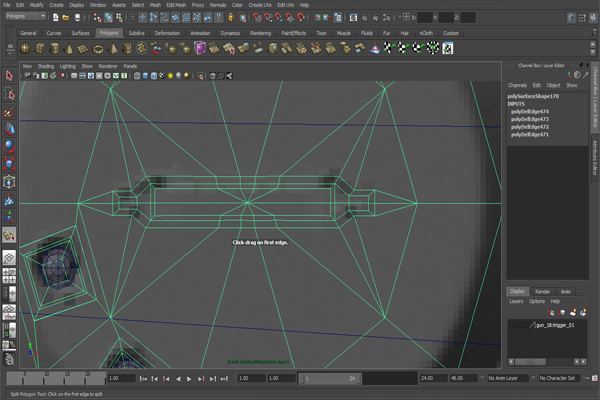The width and height of the screenshot is (600, 400).
Task: Click the go to end of playback button
Action: point(224,379)
